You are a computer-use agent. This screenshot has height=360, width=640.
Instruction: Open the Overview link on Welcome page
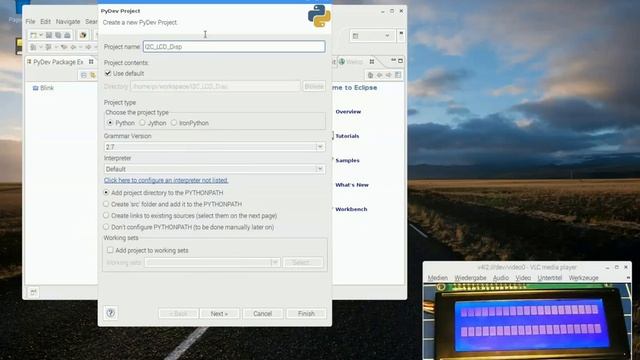[x=348, y=111]
